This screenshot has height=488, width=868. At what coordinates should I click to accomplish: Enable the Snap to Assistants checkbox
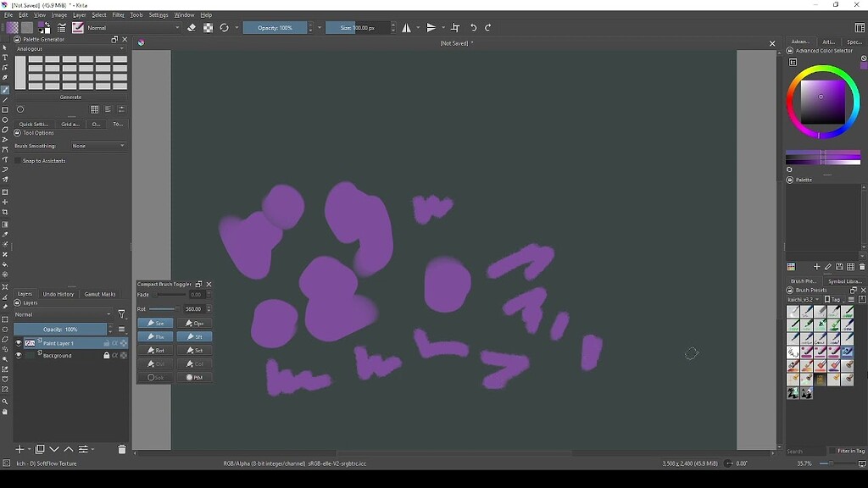(18, 161)
